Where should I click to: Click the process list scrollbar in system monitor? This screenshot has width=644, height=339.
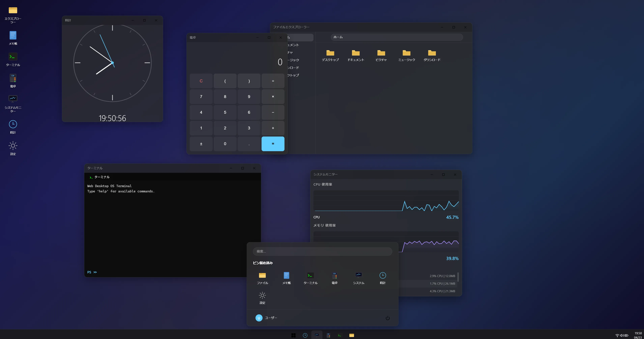click(458, 277)
